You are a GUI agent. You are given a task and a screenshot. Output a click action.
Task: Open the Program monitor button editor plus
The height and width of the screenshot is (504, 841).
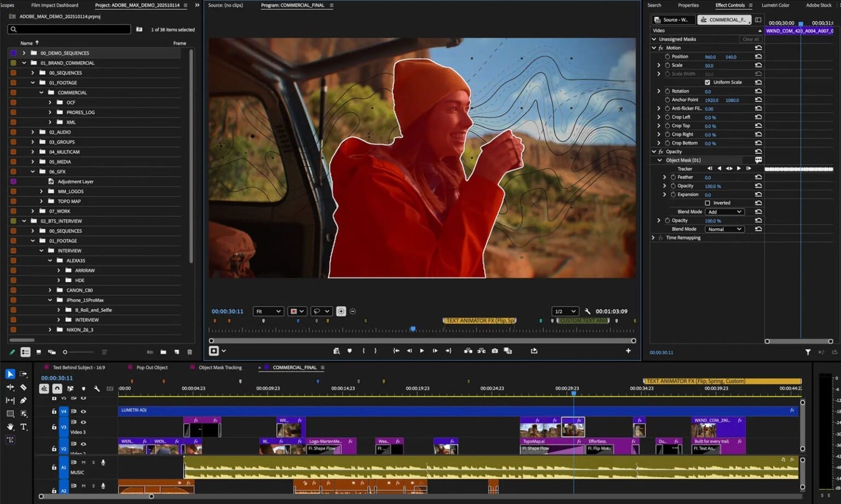click(x=628, y=351)
